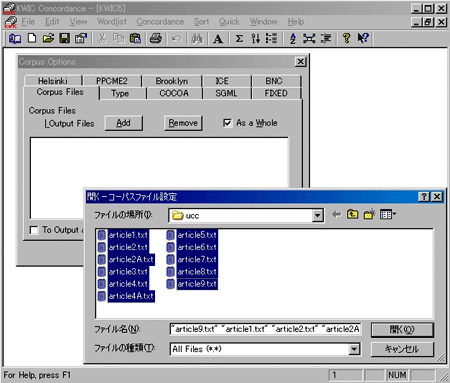This screenshot has width=450, height=383.
Task: Open the Help menu
Action: [296, 22]
